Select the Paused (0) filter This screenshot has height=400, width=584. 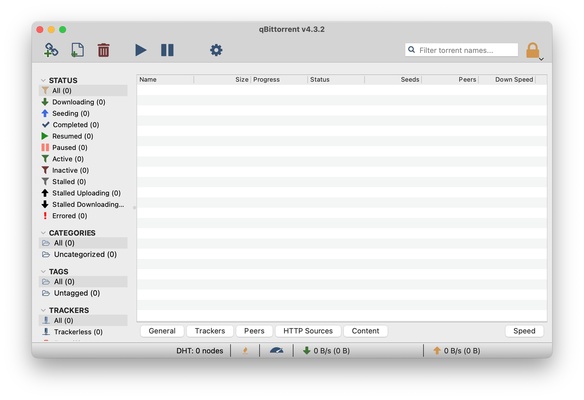click(83, 147)
